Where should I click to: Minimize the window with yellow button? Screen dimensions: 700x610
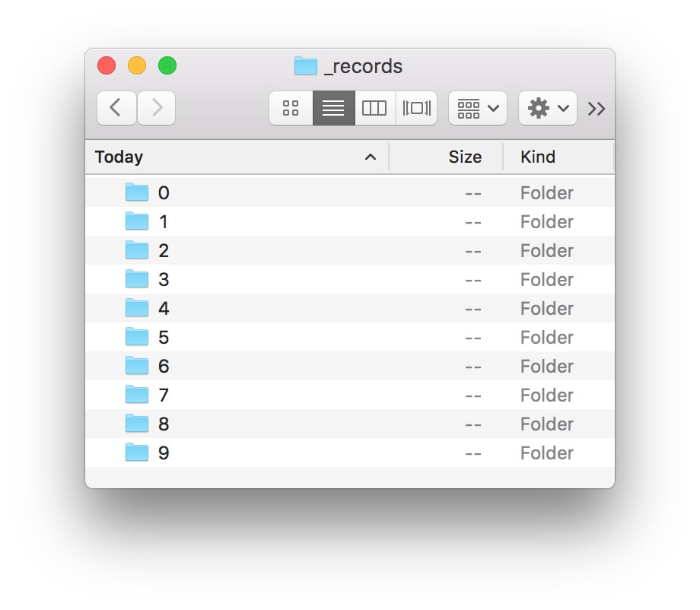[137, 65]
